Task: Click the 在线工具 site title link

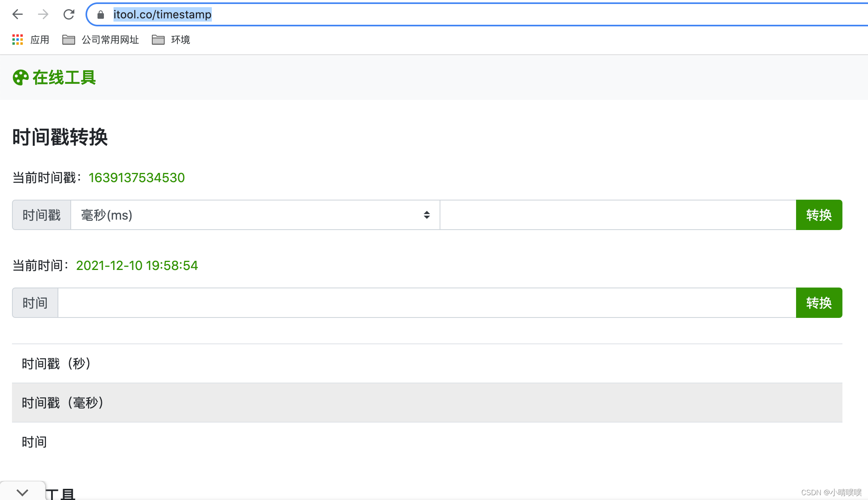Action: click(x=64, y=77)
